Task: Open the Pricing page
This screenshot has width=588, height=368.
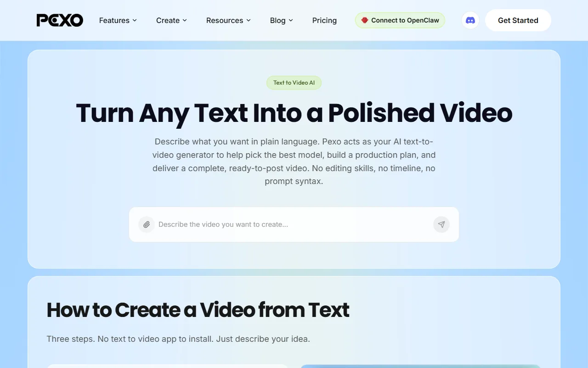Action: (324, 20)
